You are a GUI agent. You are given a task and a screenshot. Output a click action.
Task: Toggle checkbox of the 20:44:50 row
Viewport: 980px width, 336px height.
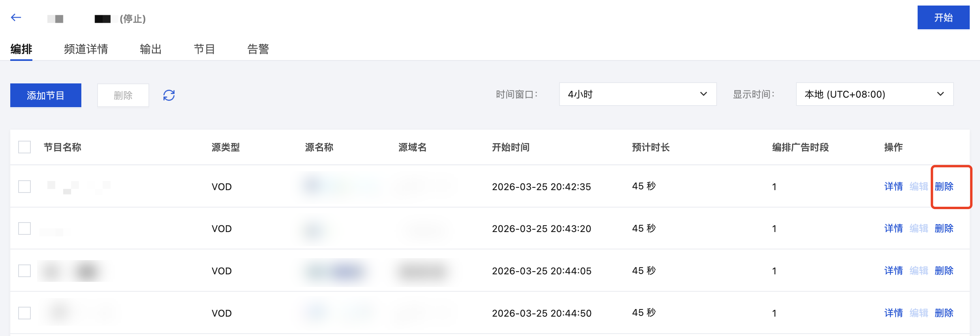coord(24,313)
